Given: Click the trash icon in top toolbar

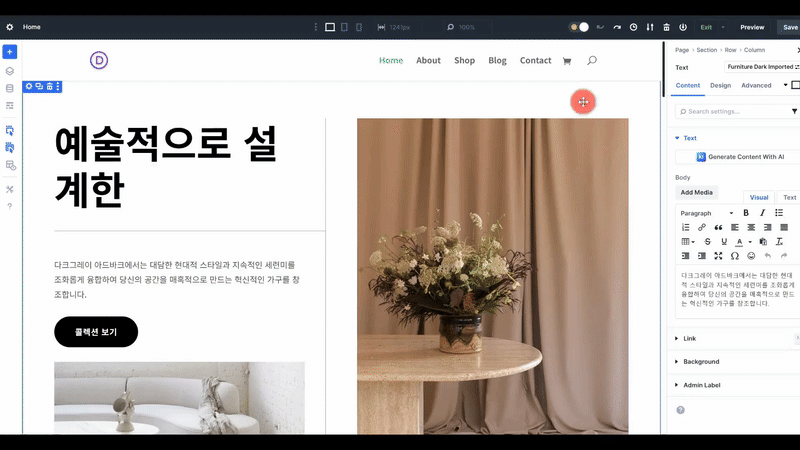Looking at the screenshot, I should coord(667,27).
